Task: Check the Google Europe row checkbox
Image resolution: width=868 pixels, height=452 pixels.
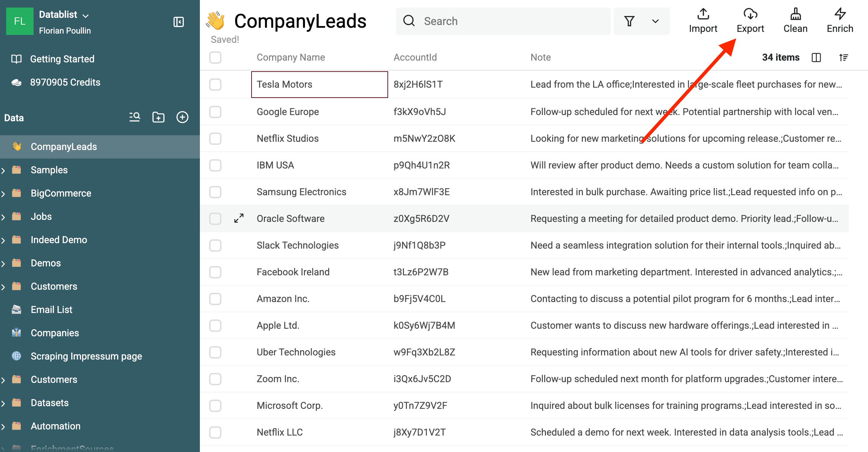Action: pos(215,112)
